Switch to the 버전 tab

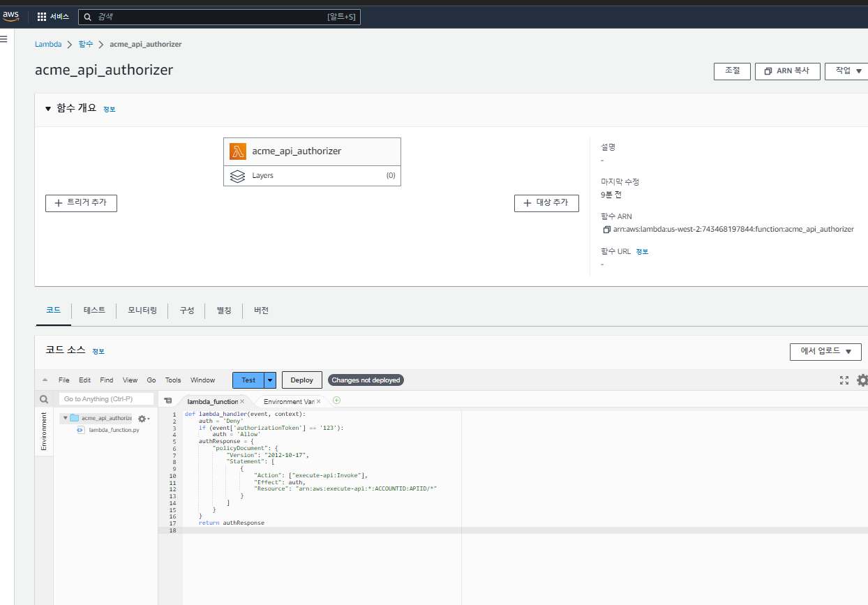pyautogui.click(x=261, y=311)
